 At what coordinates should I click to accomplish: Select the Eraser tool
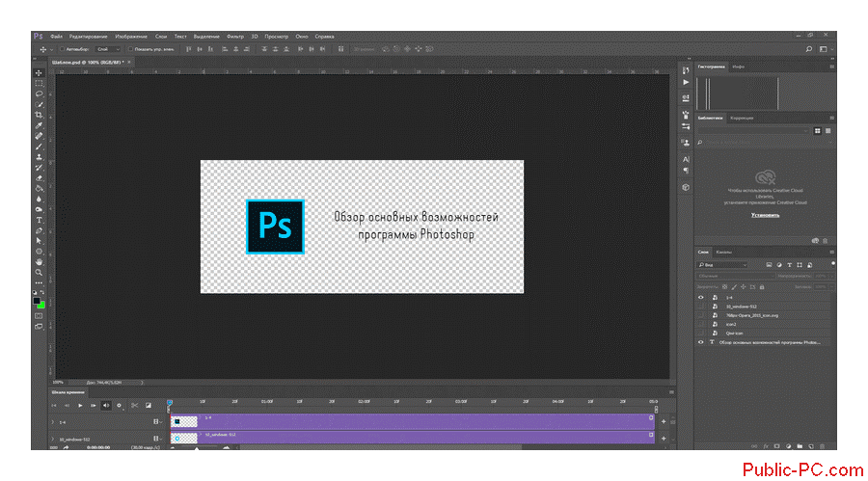coord(39,178)
